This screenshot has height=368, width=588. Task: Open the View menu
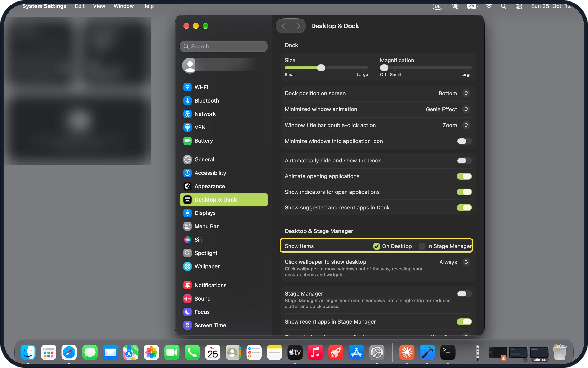tap(99, 6)
